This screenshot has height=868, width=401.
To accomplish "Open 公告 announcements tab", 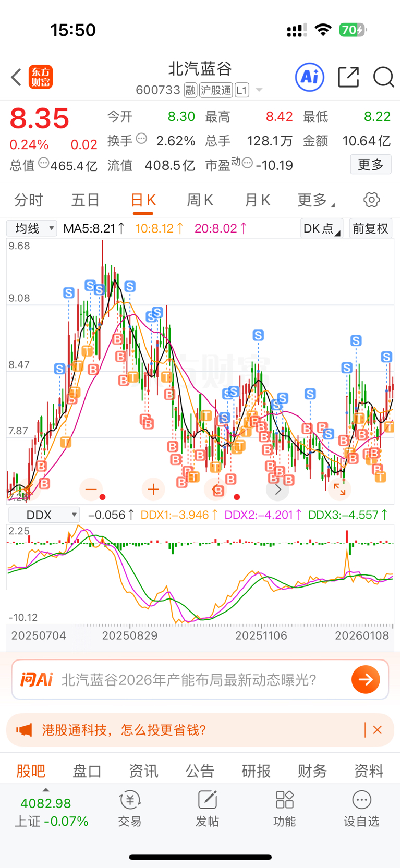I will [x=200, y=771].
